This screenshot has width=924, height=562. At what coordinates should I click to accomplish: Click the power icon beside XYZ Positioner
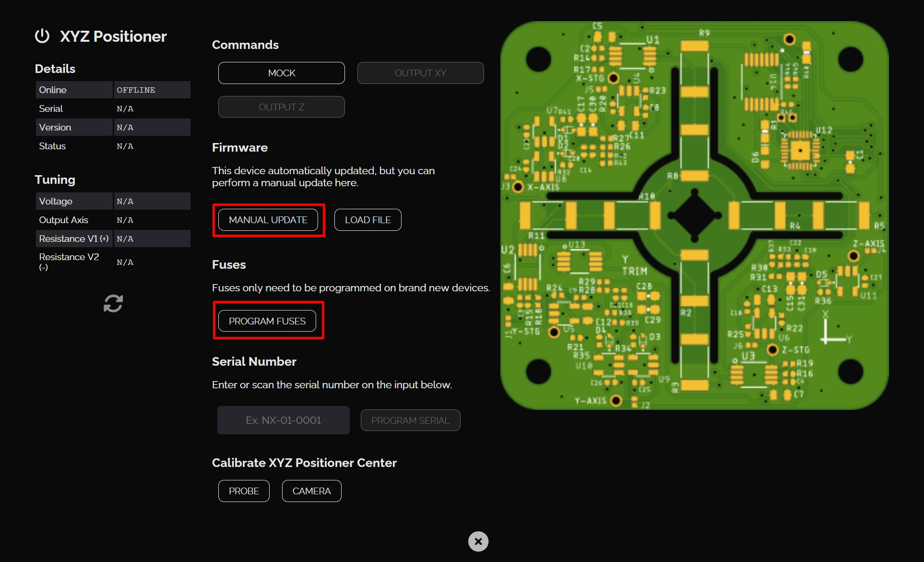(x=42, y=36)
